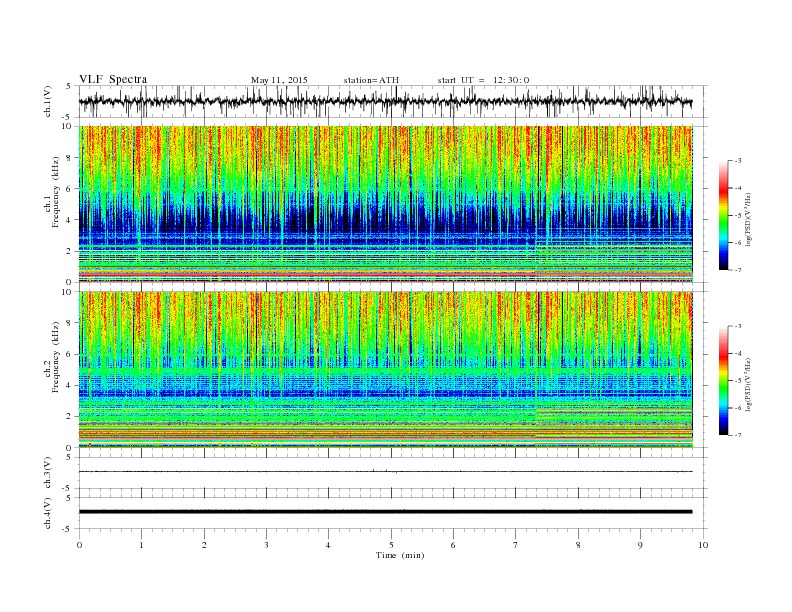The height and width of the screenshot is (612, 792).
Task: Click the ch.1 "log(PSD)(V²/Hz)" colorbar title
Action: click(749, 218)
